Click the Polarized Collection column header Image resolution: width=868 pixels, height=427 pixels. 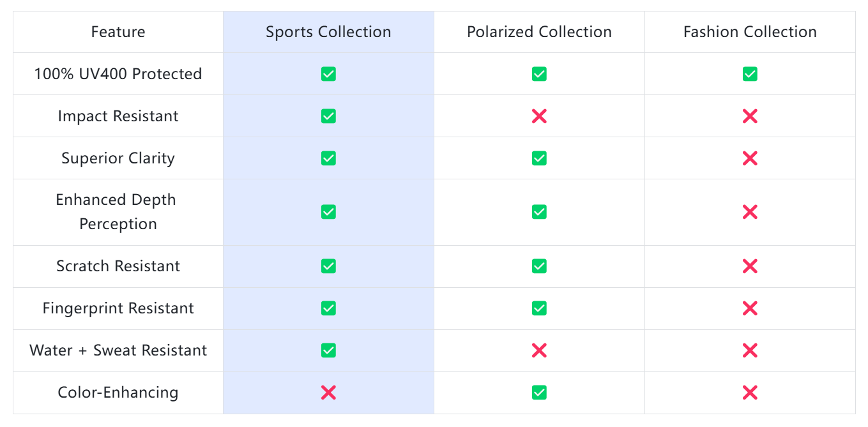point(539,32)
